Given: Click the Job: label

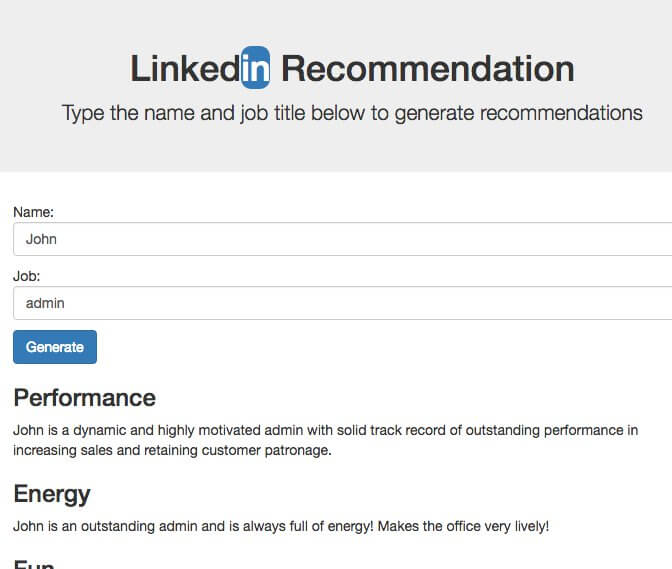Looking at the screenshot, I should (x=27, y=276).
